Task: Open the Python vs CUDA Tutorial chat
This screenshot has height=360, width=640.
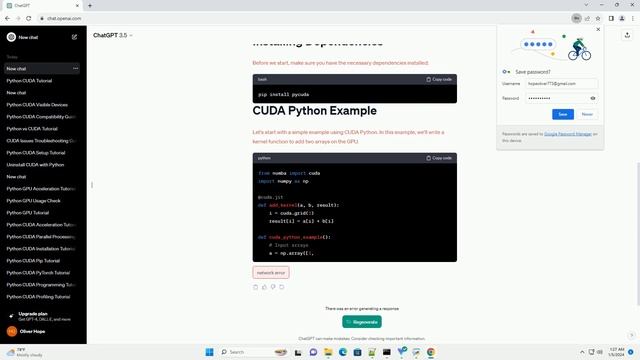Action: (x=32, y=129)
